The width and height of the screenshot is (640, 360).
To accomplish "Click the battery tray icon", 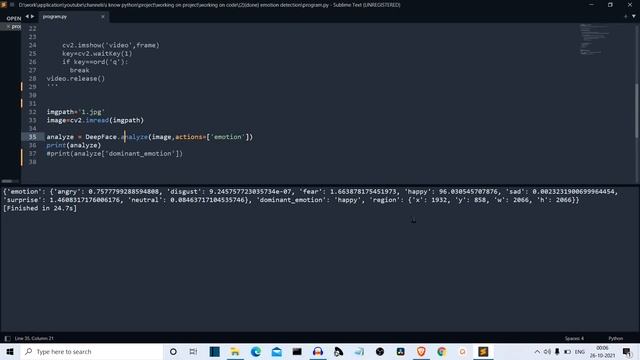I will [567, 351].
